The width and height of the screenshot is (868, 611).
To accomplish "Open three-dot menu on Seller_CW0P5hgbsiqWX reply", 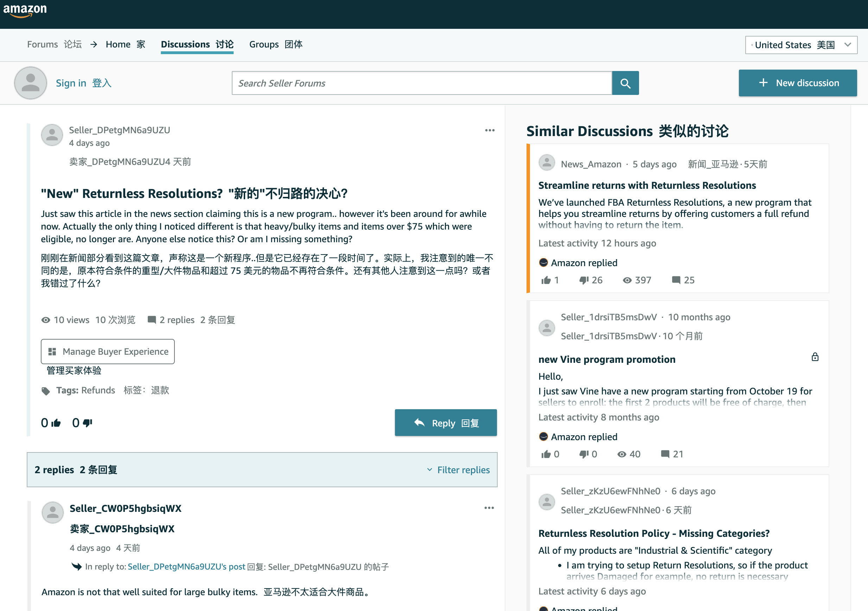I will (489, 508).
